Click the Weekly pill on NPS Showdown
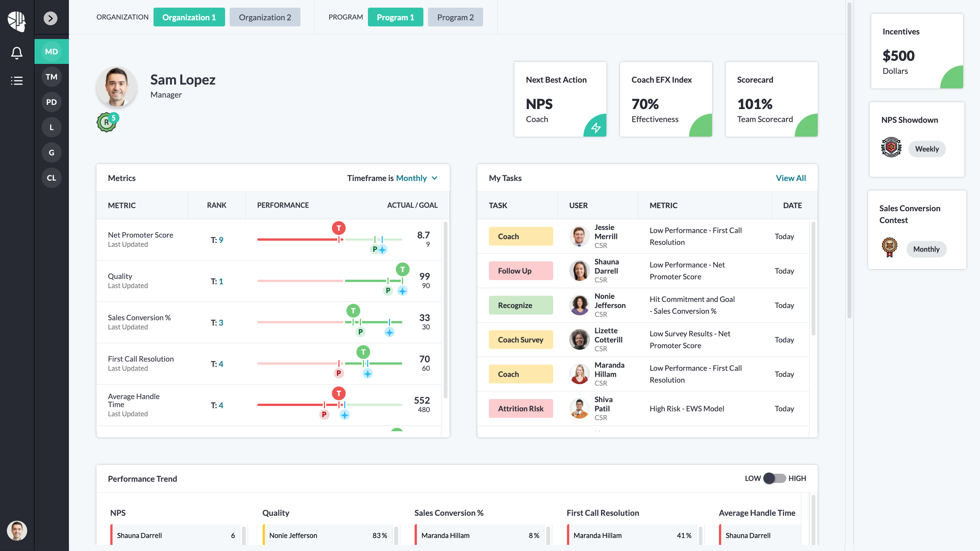 pos(927,149)
